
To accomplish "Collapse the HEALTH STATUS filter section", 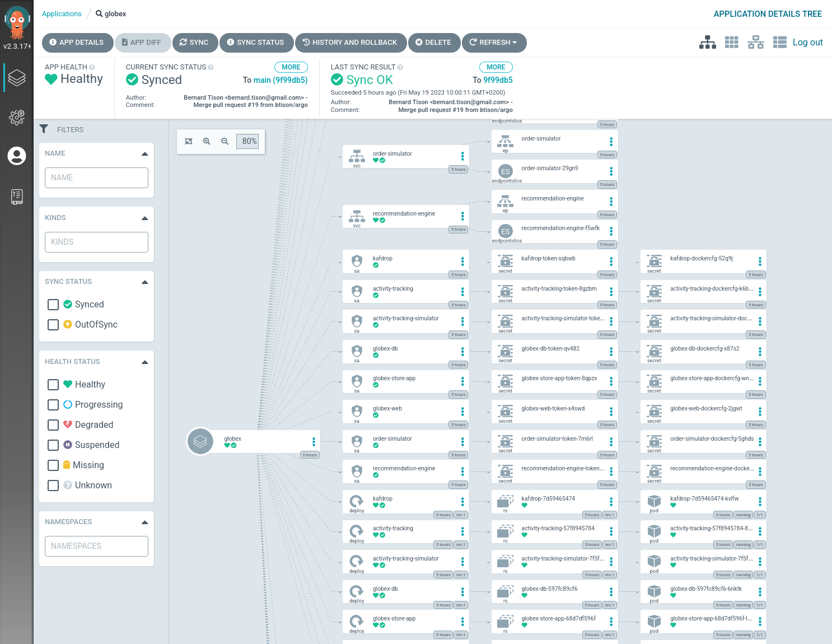I will point(145,362).
